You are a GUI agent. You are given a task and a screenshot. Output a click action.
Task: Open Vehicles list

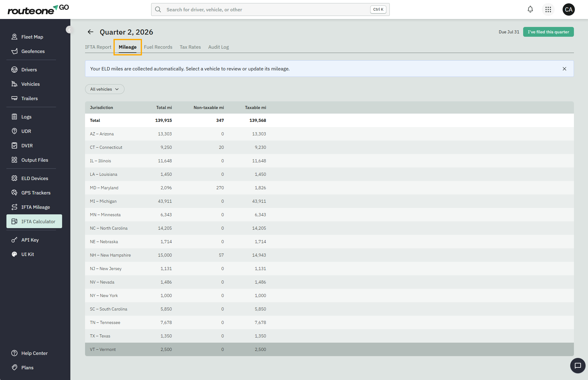[34, 84]
